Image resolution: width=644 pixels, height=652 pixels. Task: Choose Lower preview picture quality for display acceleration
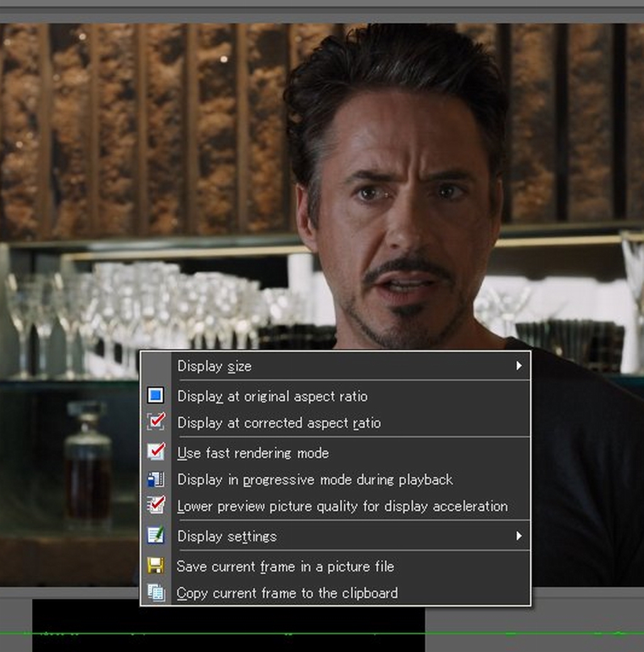pyautogui.click(x=335, y=506)
